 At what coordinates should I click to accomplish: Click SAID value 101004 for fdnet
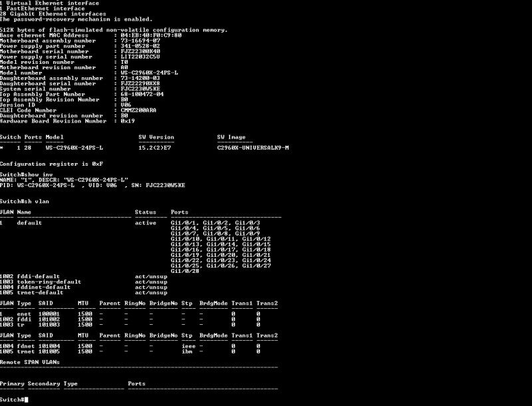[49, 346]
